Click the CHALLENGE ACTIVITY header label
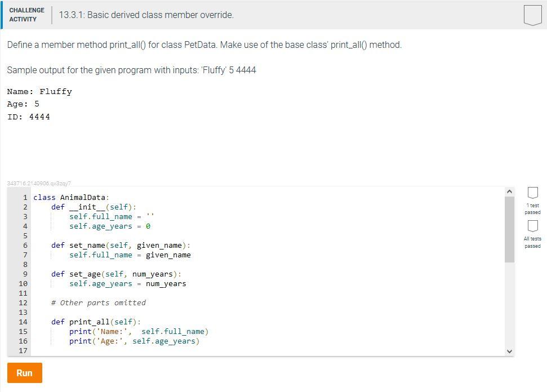Image resolution: width=547 pixels, height=392 pixels. click(26, 14)
